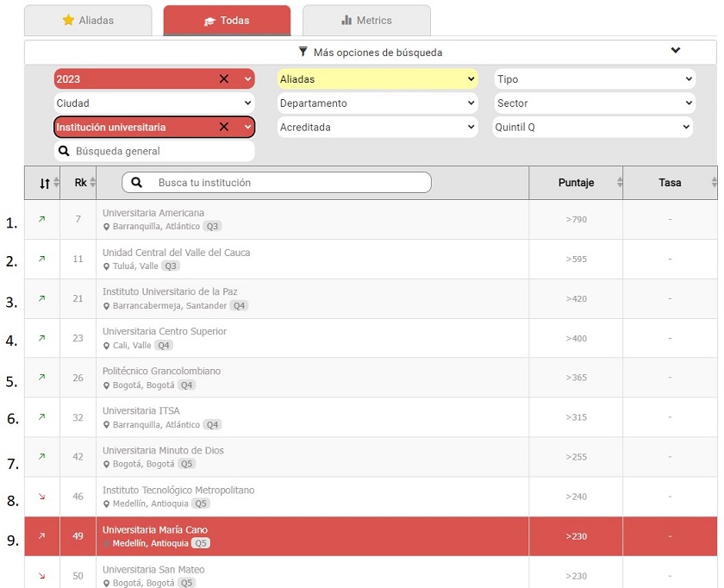Viewport: 724px width, 588px height.
Task: Select rank 21 cell
Action: [78, 299]
